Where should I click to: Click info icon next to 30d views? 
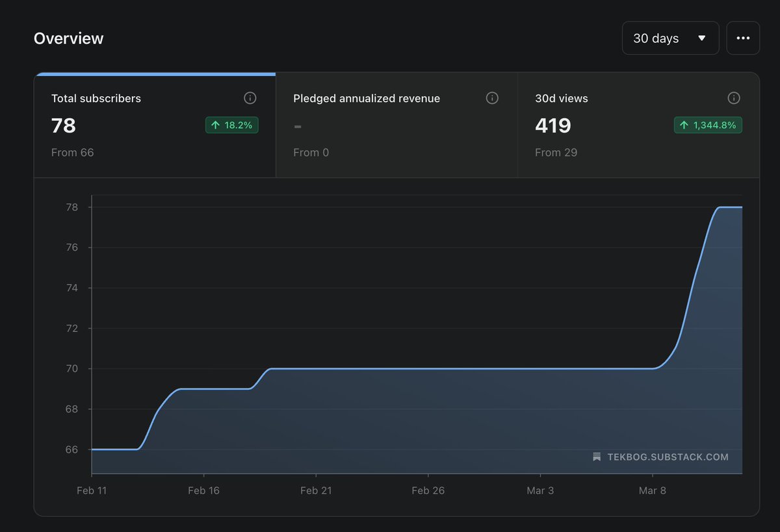click(734, 98)
